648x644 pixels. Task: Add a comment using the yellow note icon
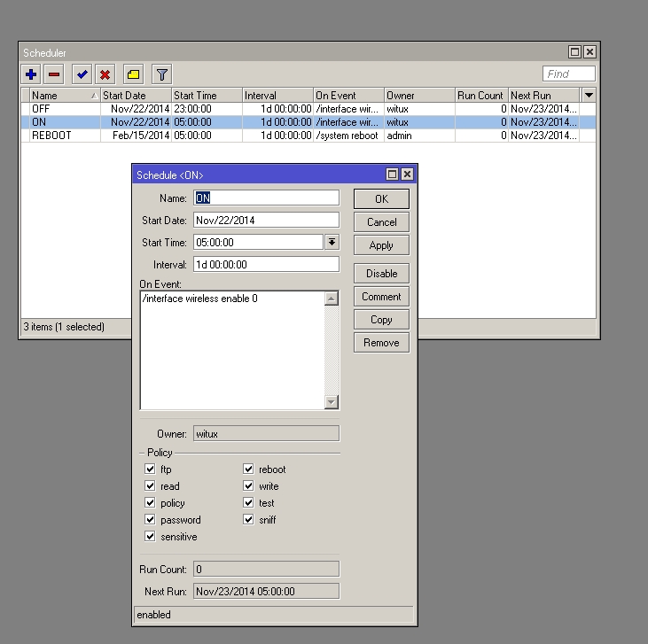point(133,74)
